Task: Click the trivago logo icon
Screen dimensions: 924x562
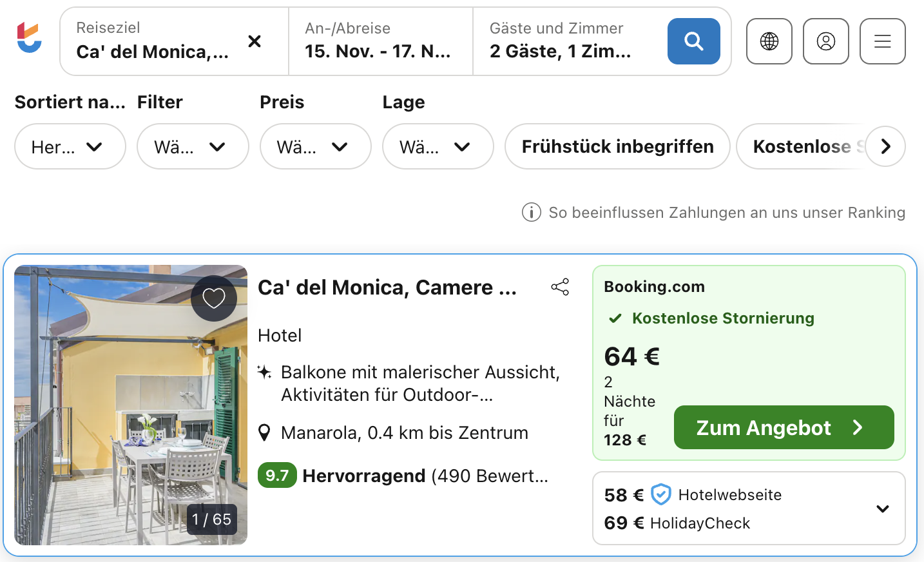Action: (30, 38)
